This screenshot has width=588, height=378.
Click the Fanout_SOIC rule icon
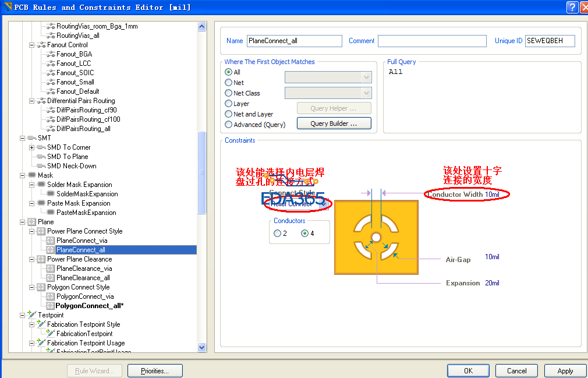51,73
